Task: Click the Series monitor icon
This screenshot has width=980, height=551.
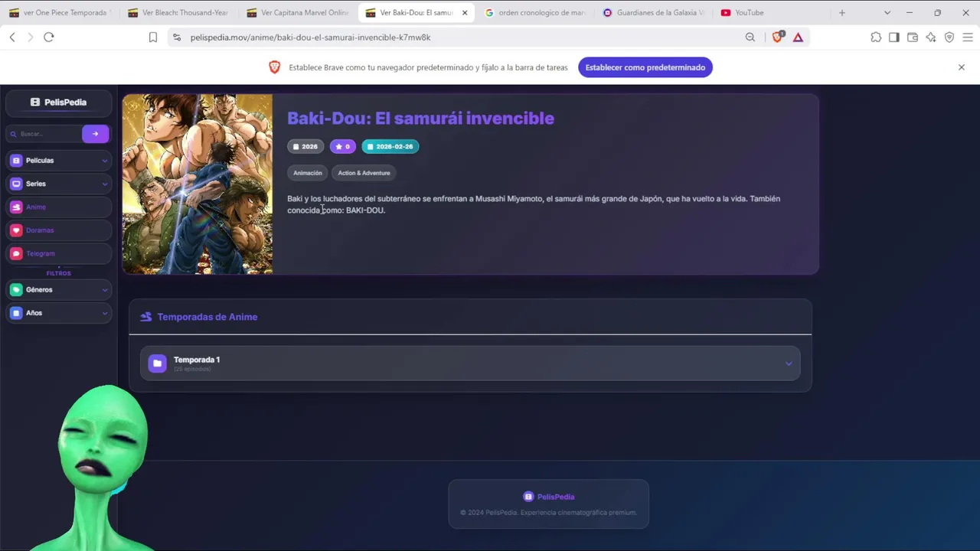Action: tap(16, 184)
